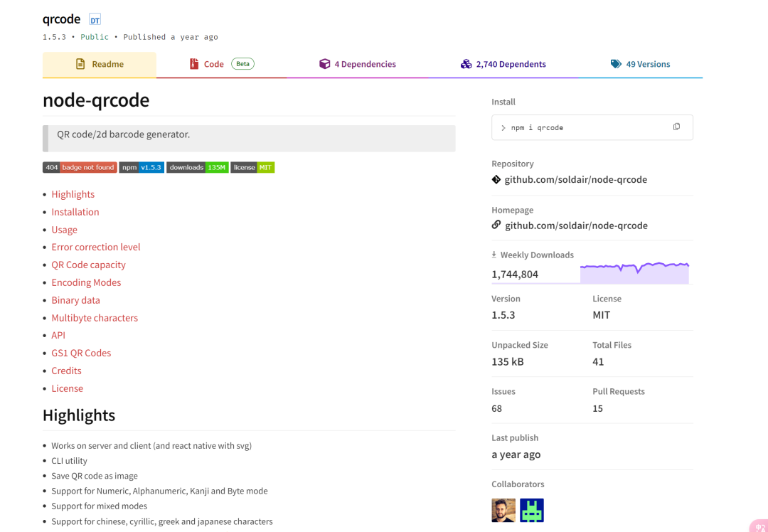
Task: Click the weekly downloads sparkline chart
Action: [x=634, y=272]
